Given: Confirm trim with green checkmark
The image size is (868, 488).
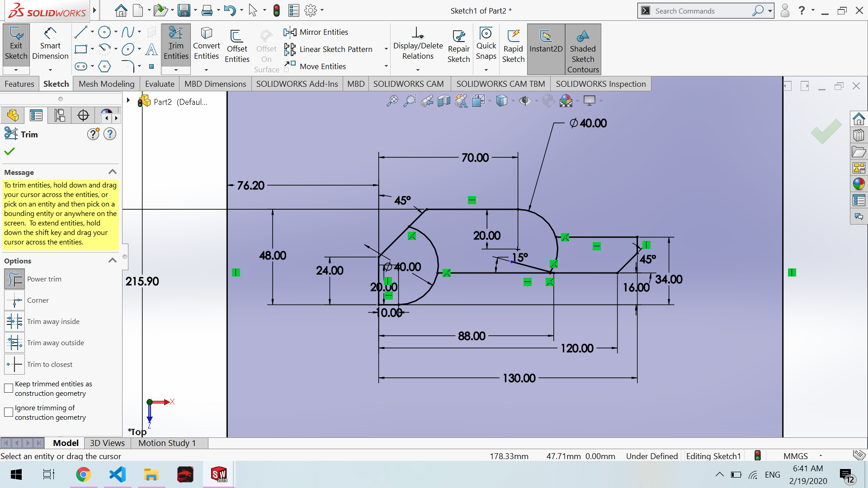Looking at the screenshot, I should (x=9, y=152).
